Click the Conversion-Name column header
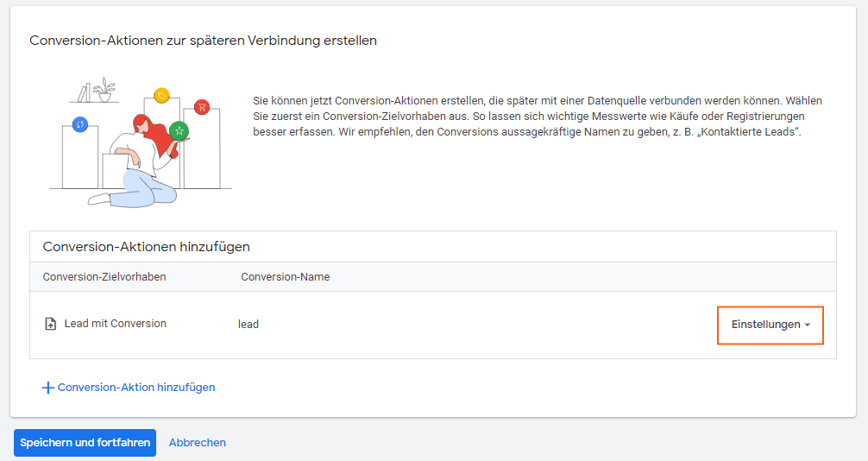 [x=285, y=276]
